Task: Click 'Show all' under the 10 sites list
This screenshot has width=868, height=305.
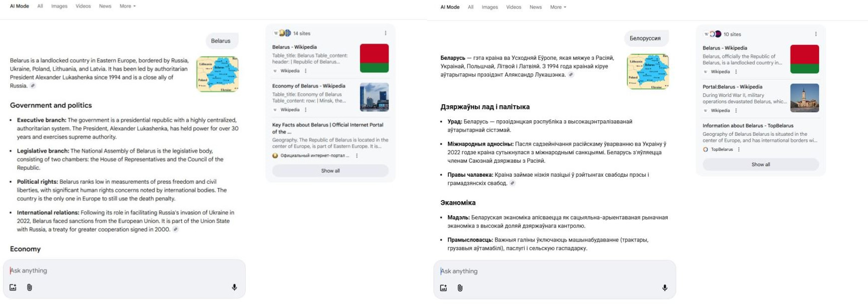Action: 761,164
